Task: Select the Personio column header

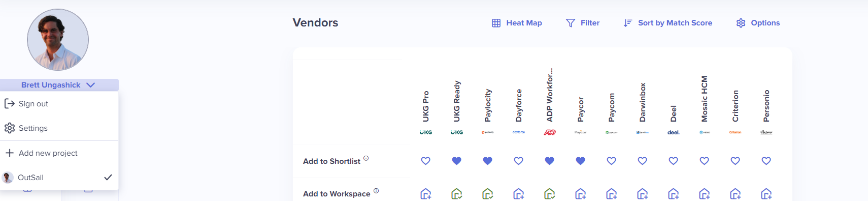Action: 766,106
